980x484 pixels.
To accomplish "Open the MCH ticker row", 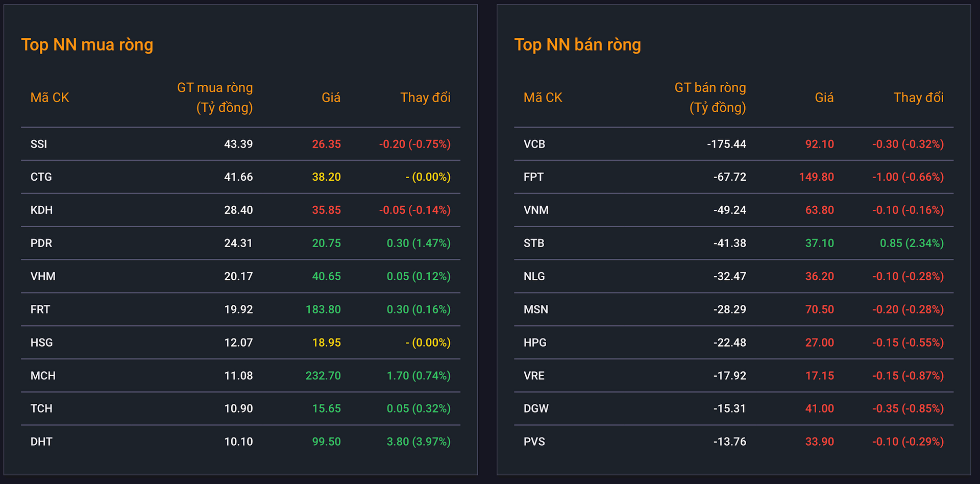I will (x=240, y=375).
